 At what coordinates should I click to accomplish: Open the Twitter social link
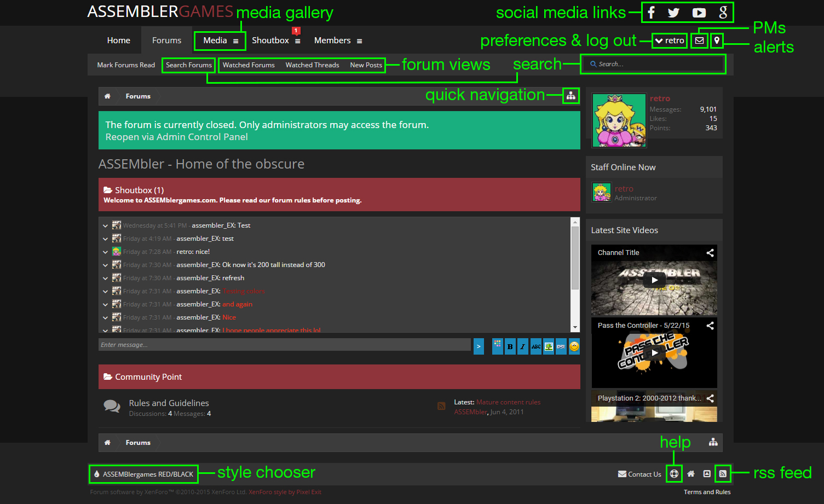coord(674,13)
